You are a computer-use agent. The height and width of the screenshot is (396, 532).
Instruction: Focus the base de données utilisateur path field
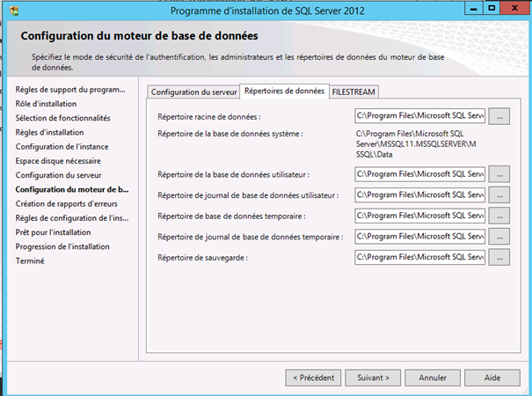click(420, 174)
